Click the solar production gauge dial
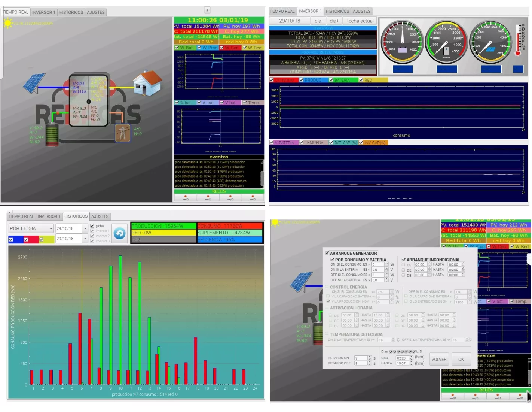Viewport: 532px width, 412px height. [x=490, y=41]
